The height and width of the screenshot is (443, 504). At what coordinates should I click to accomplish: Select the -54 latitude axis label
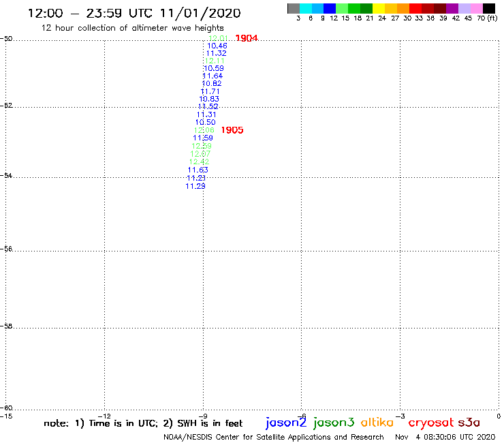(6, 176)
